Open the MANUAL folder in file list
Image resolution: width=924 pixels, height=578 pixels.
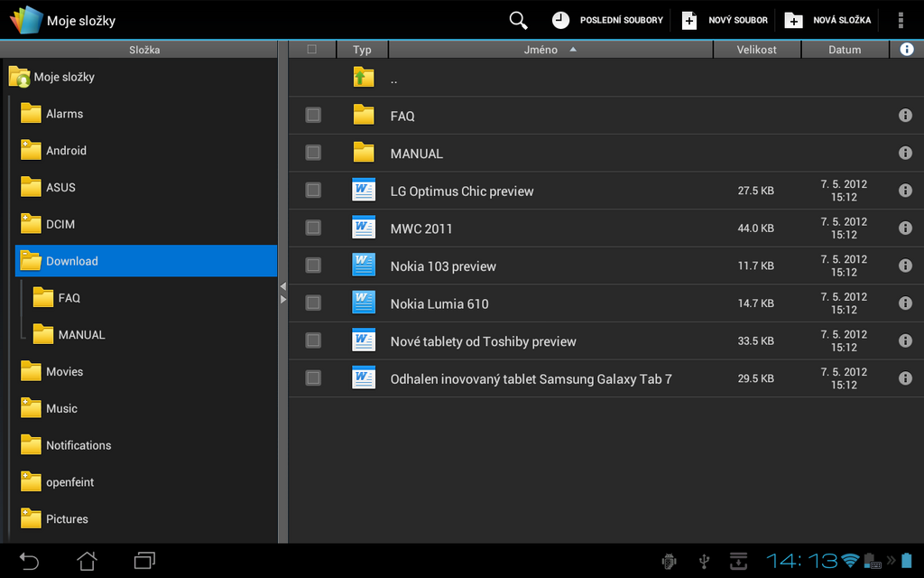tap(417, 153)
